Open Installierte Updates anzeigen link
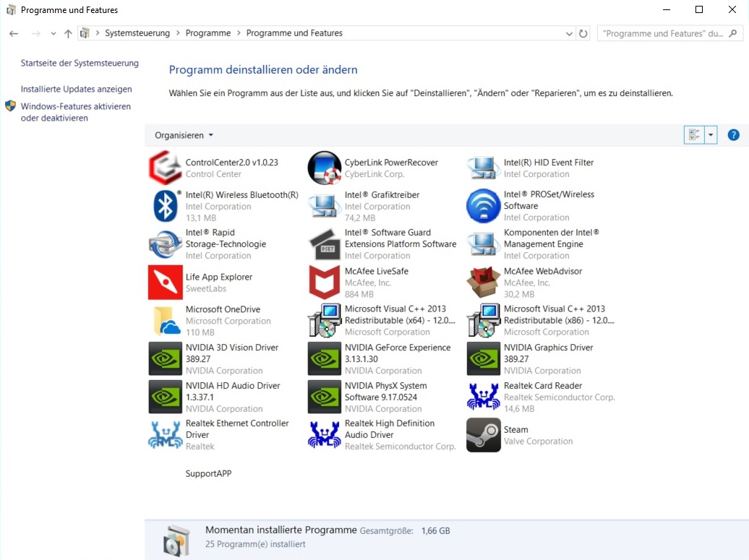This screenshot has height=560, width=749. (x=76, y=89)
